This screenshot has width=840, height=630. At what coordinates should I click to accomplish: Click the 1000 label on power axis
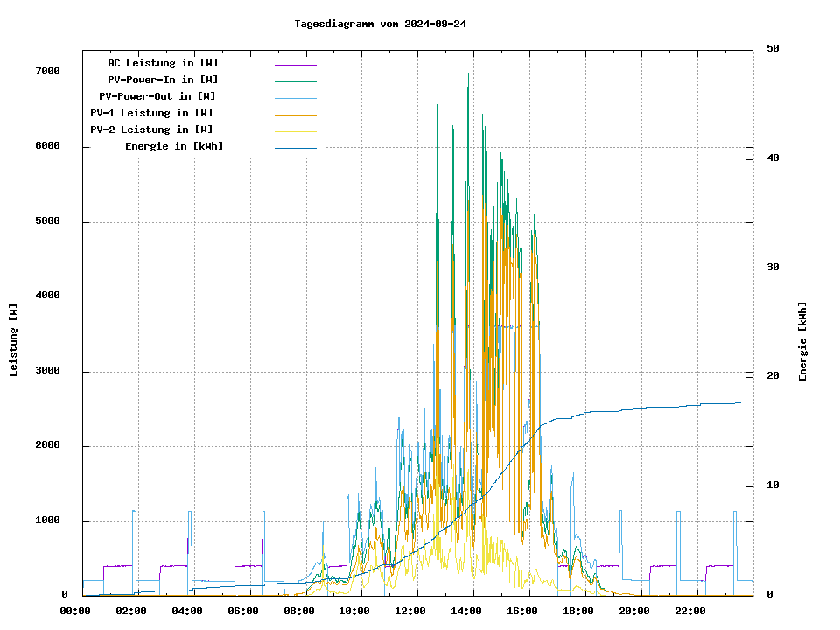[47, 521]
